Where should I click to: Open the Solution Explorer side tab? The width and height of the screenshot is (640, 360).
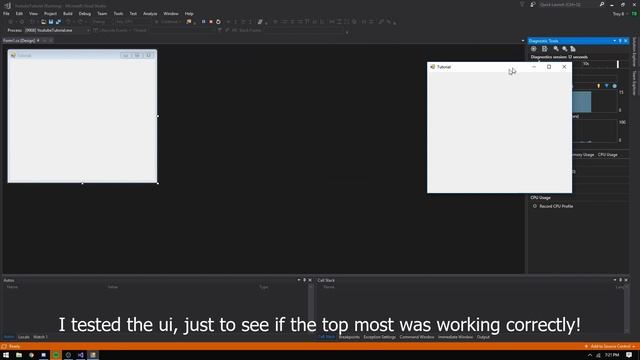point(634,52)
